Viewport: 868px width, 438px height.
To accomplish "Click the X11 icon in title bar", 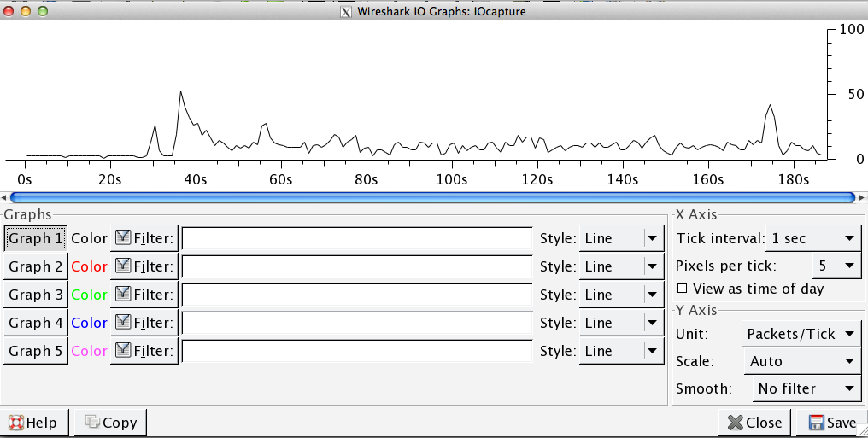I will (346, 12).
